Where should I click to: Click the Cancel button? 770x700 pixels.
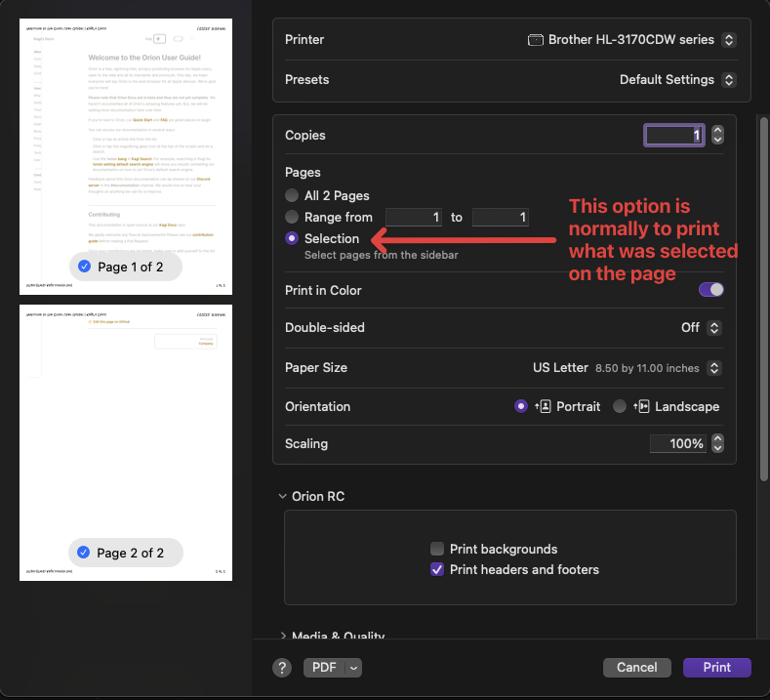pyautogui.click(x=636, y=668)
